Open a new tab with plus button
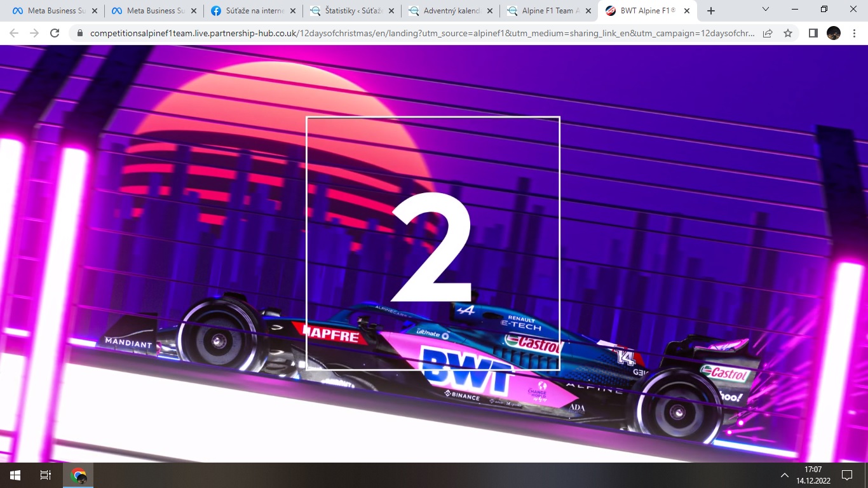Image resolution: width=868 pixels, height=488 pixels. click(x=711, y=11)
